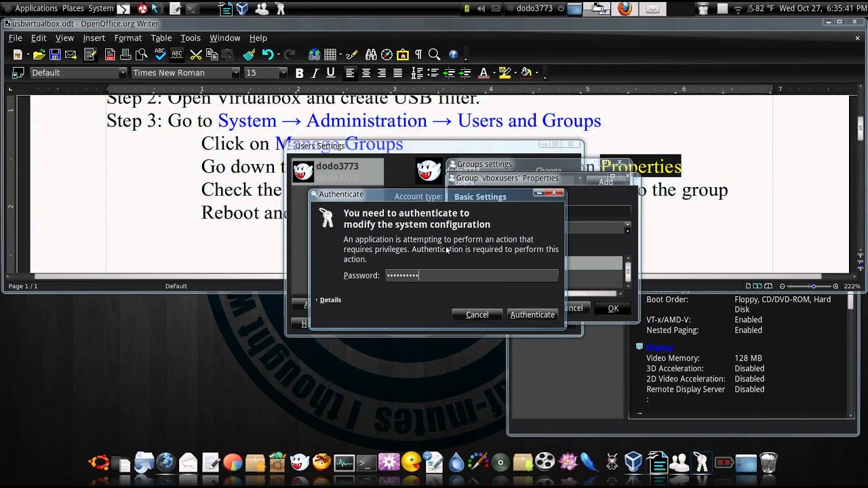
Task: Apply the Highlighting color swatch
Action: tap(505, 73)
